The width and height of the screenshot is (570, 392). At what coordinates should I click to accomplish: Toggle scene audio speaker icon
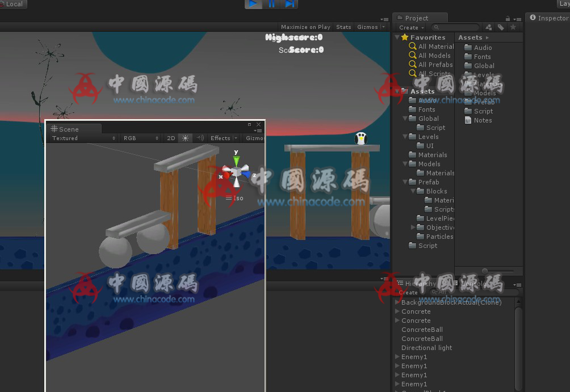[x=200, y=138]
